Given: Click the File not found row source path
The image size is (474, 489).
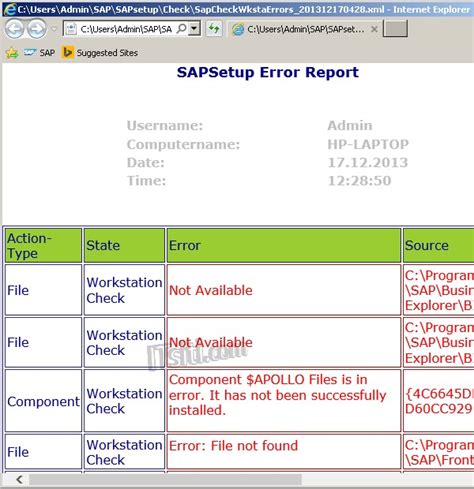Looking at the screenshot, I should click(439, 452).
